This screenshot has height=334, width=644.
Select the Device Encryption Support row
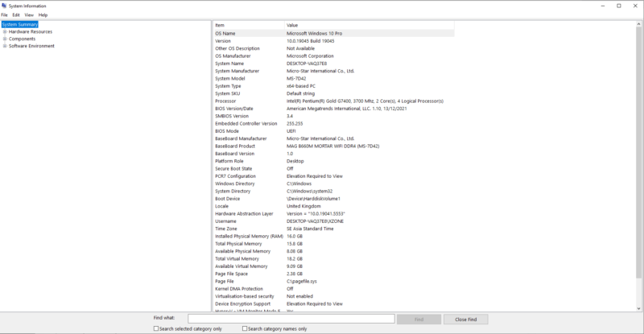(333, 304)
